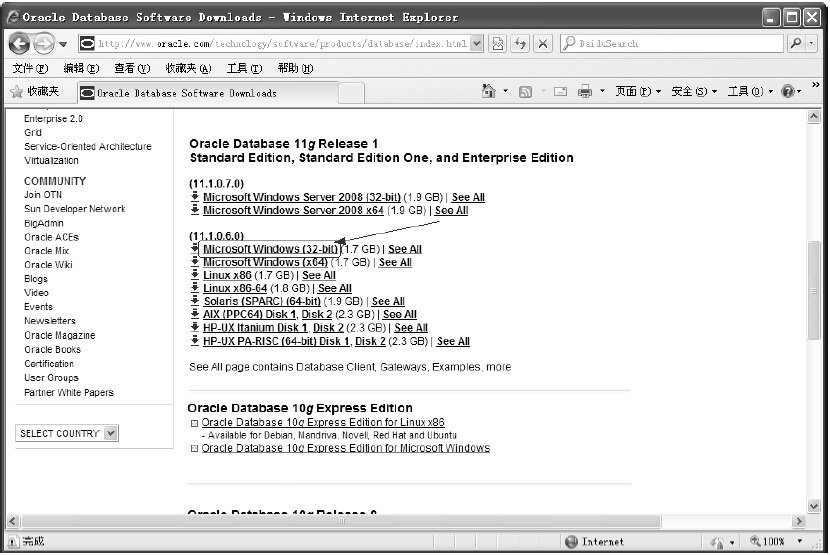
Task: Click the horizontal scrollbar thumb
Action: (341, 522)
